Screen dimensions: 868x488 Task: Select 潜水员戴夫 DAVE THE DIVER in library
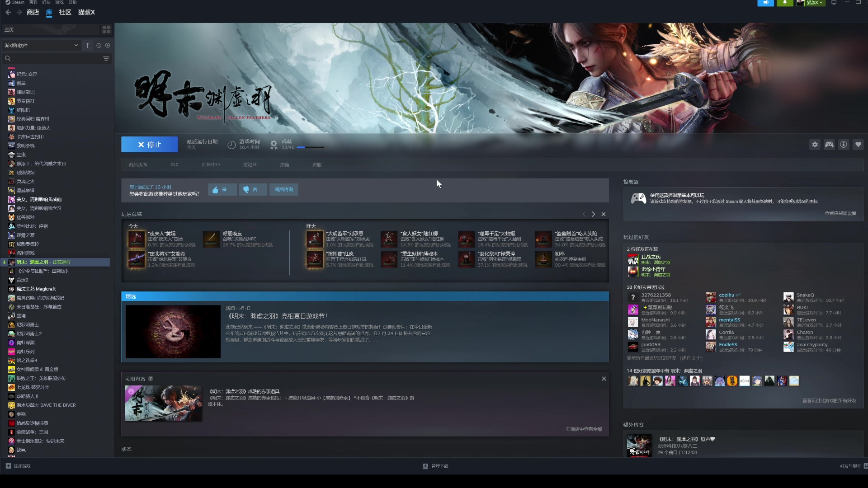[x=46, y=405]
